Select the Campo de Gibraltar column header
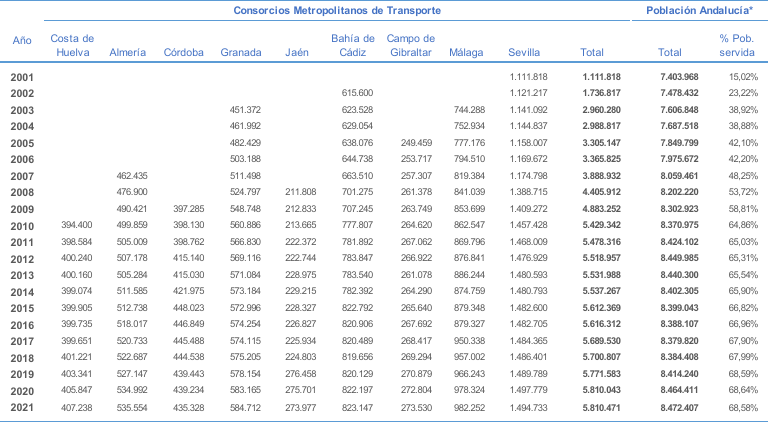The image size is (768, 440). 410,45
